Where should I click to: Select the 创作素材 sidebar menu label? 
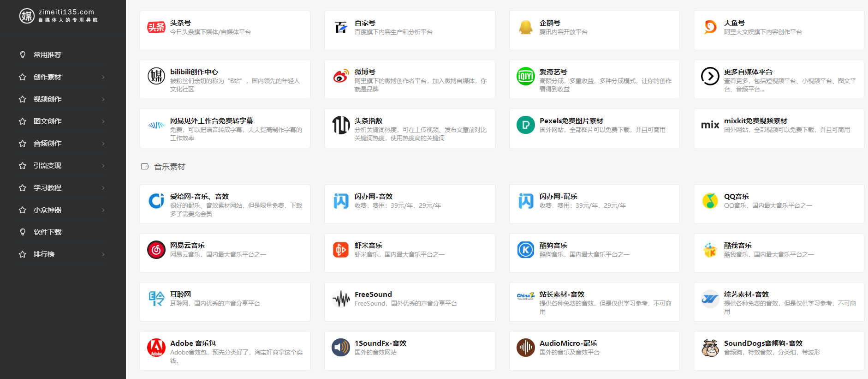(x=48, y=77)
